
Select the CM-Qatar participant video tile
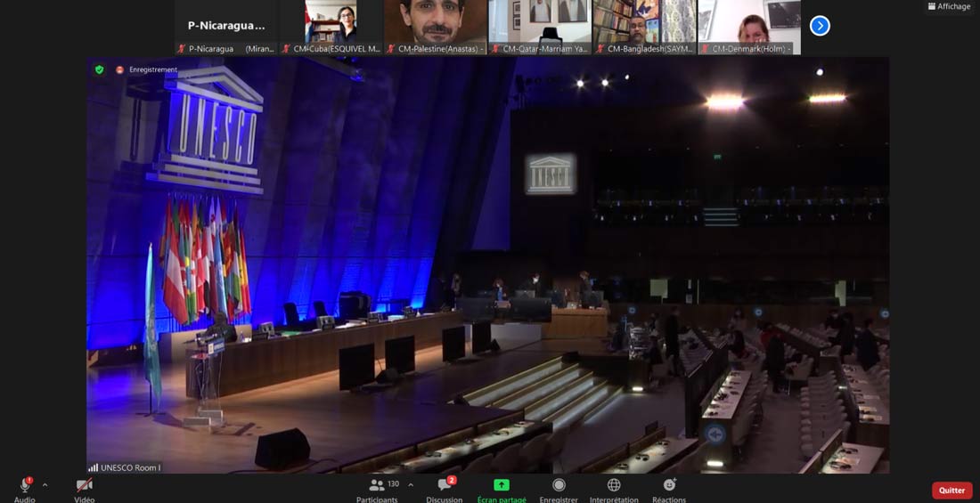coord(540,27)
